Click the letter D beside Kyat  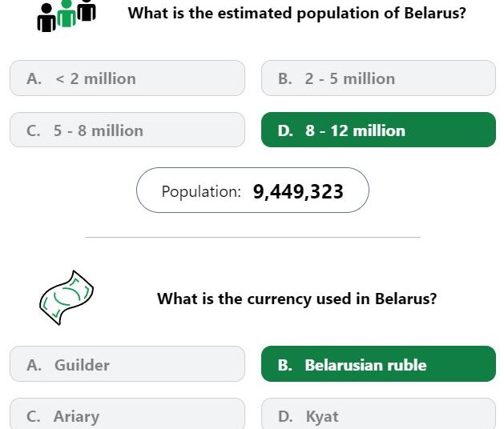285,416
